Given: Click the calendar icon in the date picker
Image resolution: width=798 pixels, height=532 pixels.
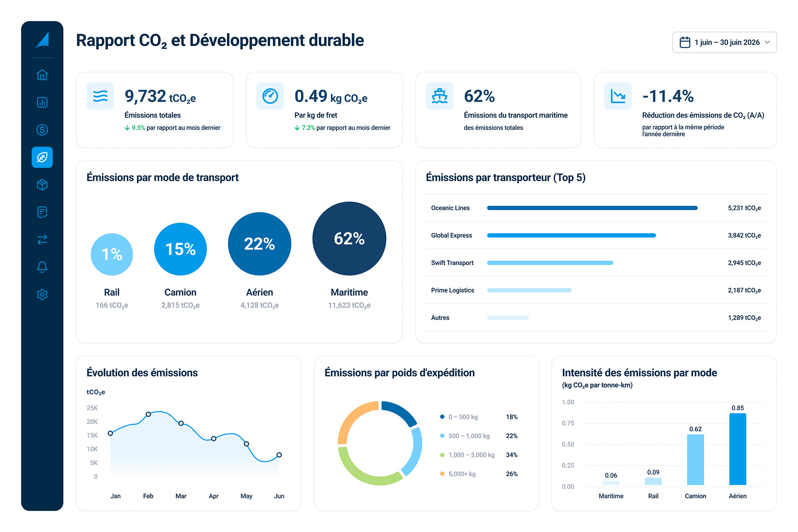Looking at the screenshot, I should [685, 42].
